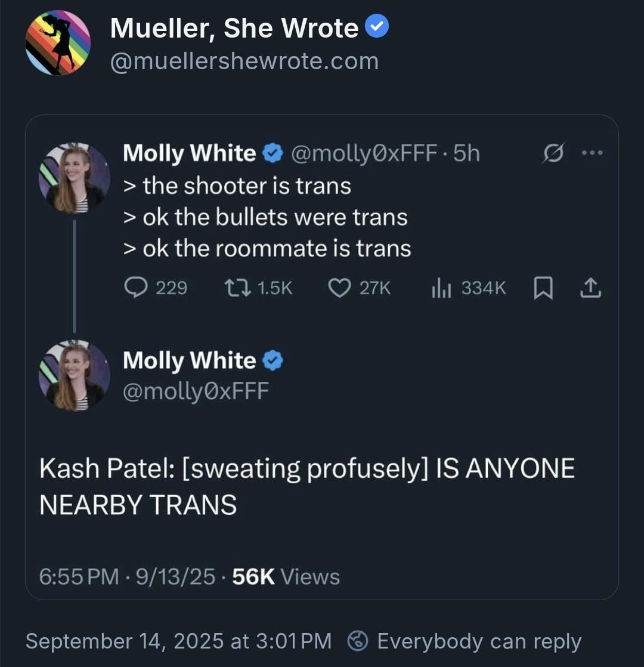
Task: Click the reply speech bubble icon
Action: [135, 288]
